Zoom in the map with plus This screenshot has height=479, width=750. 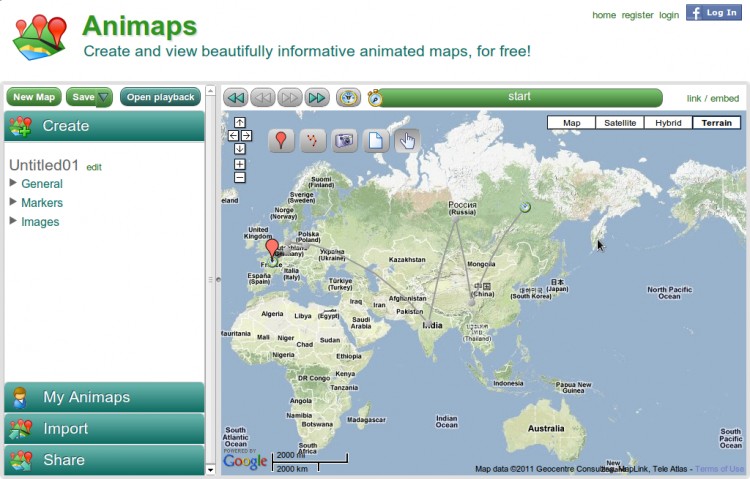click(x=240, y=165)
